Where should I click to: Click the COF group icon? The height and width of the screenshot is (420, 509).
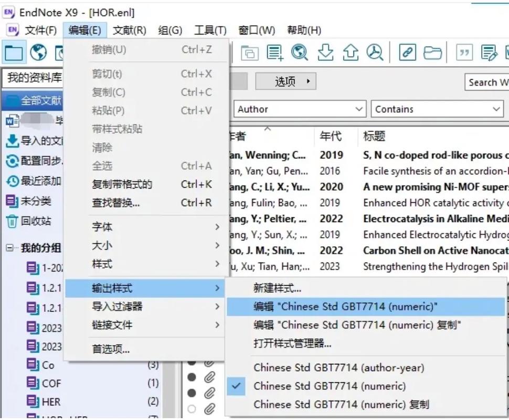(x=33, y=383)
